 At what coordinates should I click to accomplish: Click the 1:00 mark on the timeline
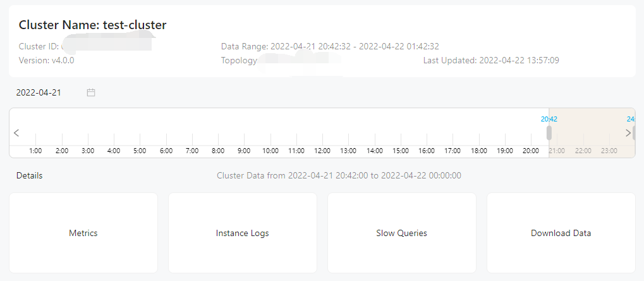[x=36, y=151]
